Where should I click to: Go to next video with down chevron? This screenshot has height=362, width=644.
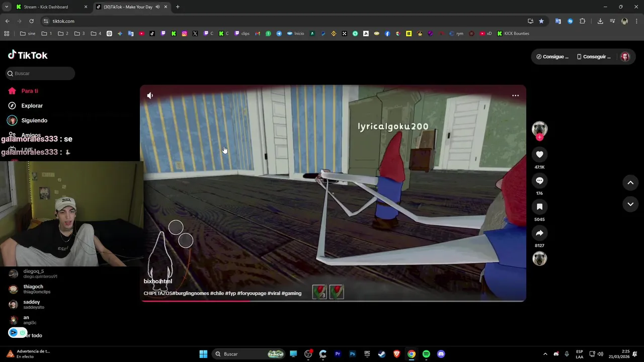point(630,204)
